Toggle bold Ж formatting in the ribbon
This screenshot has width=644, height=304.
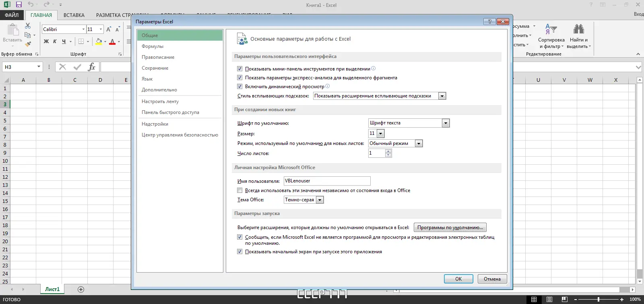coord(46,41)
